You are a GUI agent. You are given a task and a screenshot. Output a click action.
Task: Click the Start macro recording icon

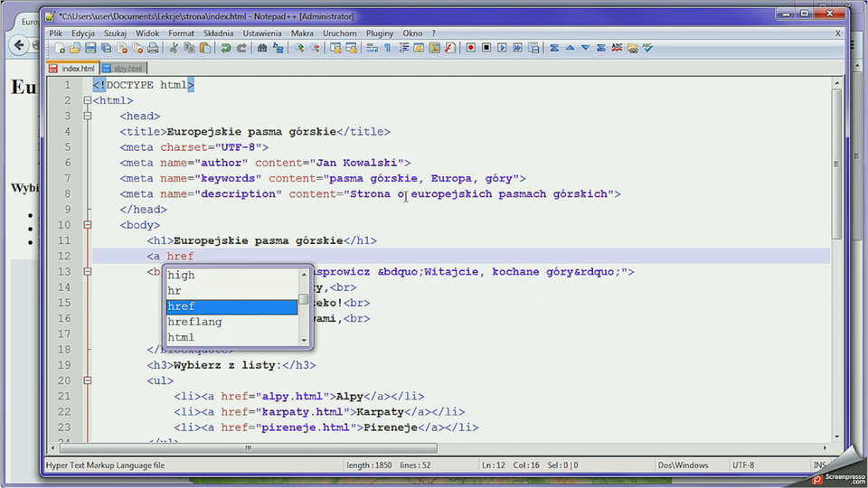pos(470,48)
